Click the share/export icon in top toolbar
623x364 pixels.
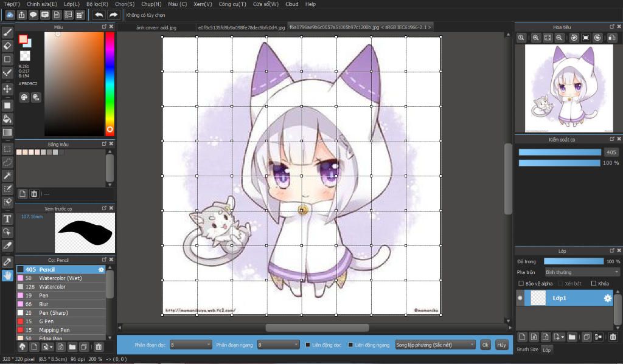point(21,15)
